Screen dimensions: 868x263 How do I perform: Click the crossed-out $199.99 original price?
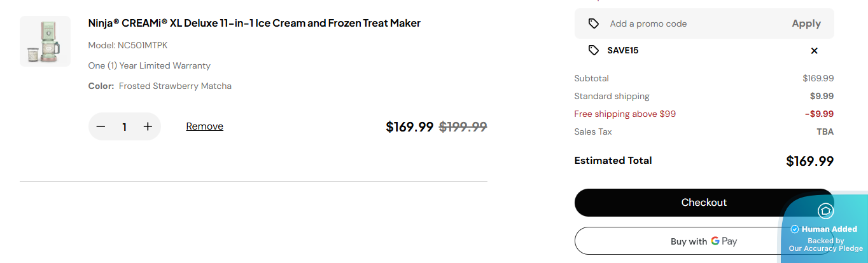pos(463,126)
